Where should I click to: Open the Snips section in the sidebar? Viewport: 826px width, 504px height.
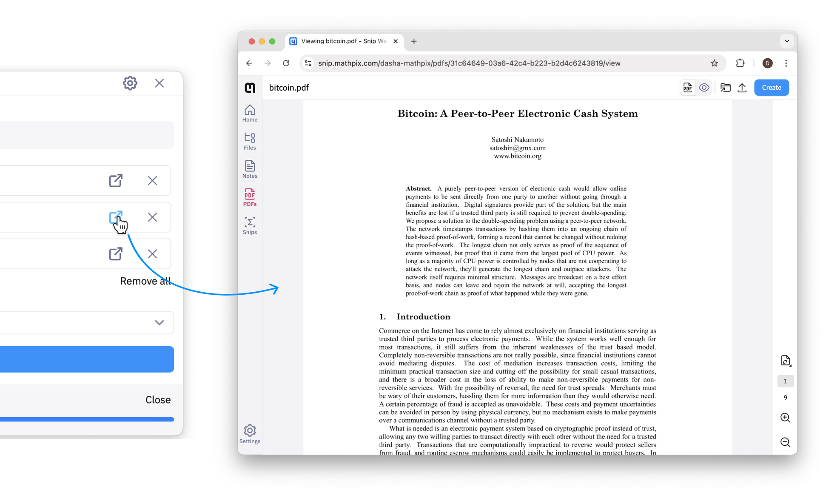point(250,225)
